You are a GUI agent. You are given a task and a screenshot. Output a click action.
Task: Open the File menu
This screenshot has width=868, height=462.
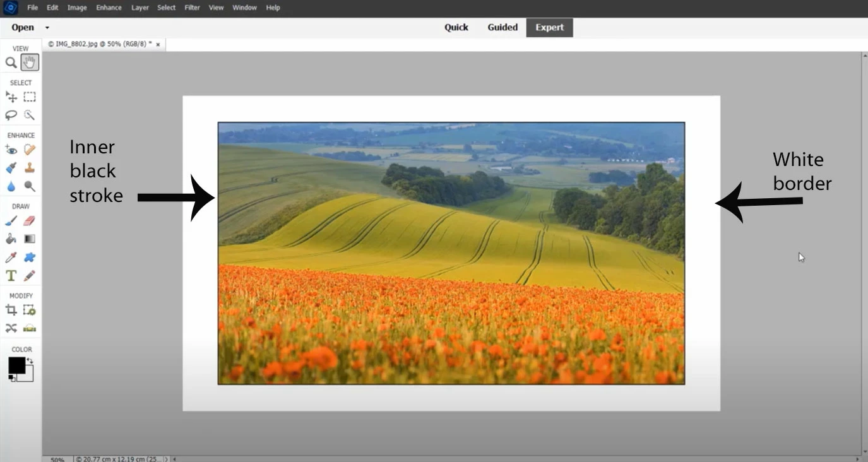point(33,8)
